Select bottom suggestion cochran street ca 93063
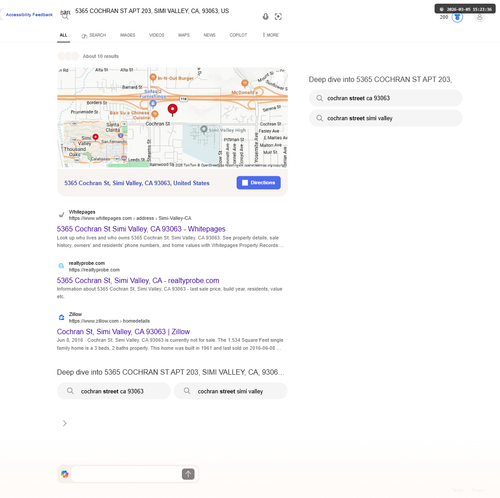This screenshot has height=498, width=500. pos(114,391)
